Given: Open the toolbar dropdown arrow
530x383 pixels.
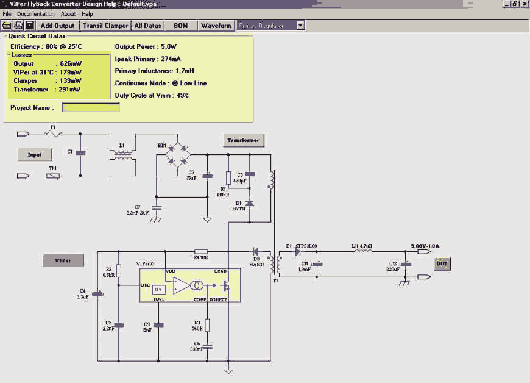Looking at the screenshot, I should click(300, 25).
